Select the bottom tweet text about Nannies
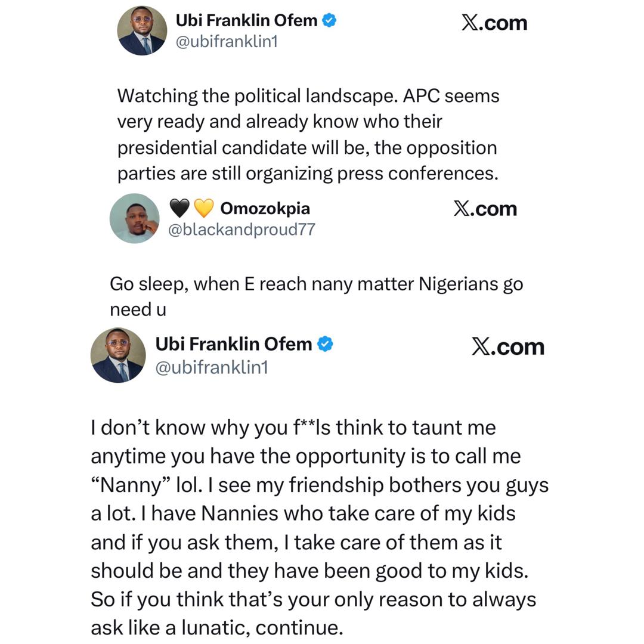 click(x=319, y=527)
